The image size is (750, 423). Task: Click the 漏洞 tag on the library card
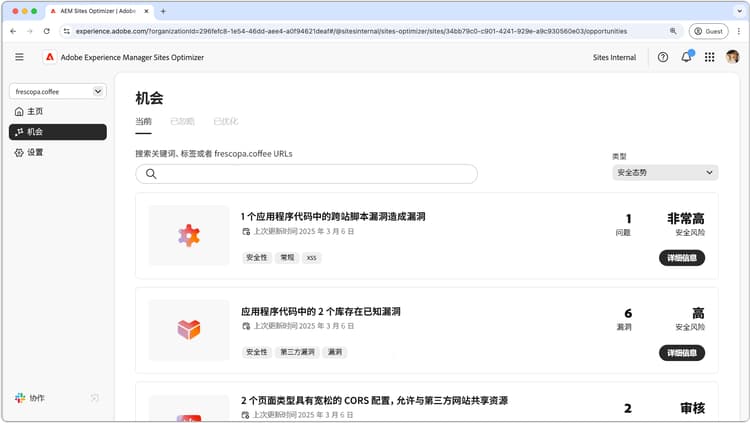pos(335,352)
